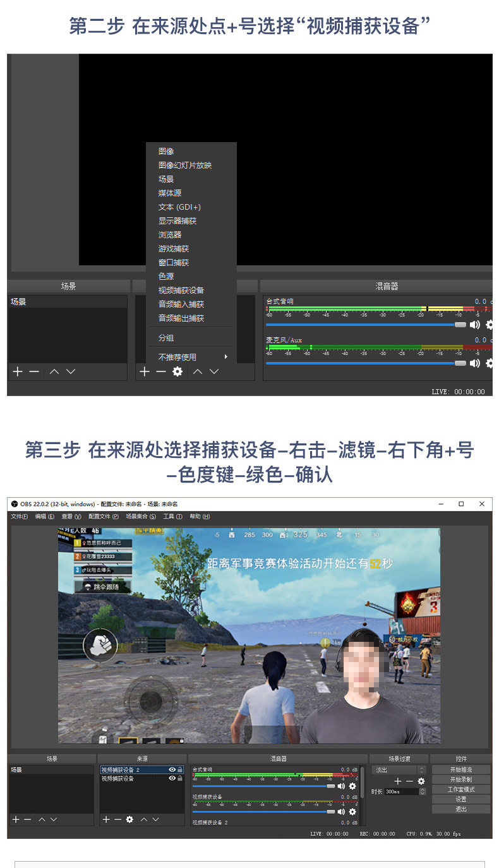Select the 场景 row in OBS 22.0.2 场景 panel
This screenshot has width=499, height=868.
[x=51, y=770]
